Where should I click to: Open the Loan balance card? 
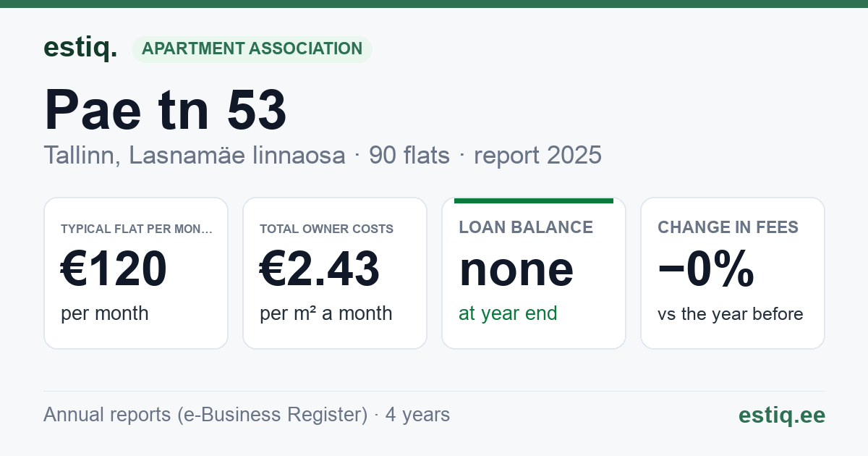(x=534, y=273)
